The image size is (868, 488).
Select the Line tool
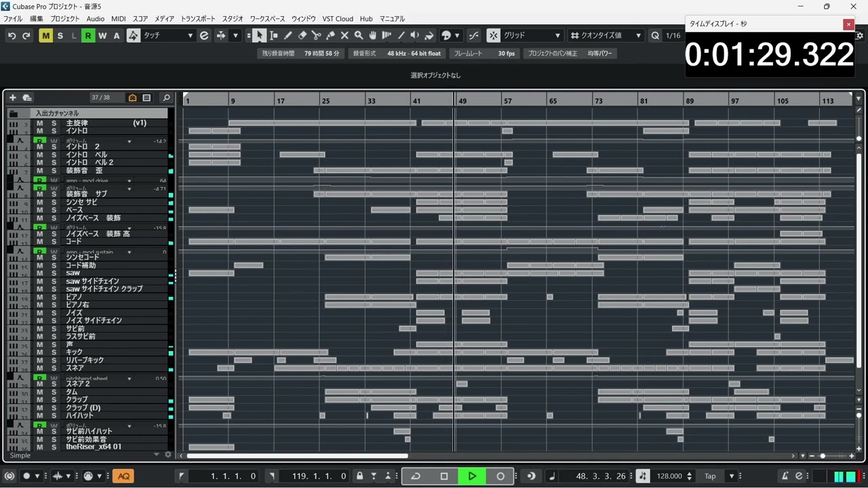pos(401,35)
